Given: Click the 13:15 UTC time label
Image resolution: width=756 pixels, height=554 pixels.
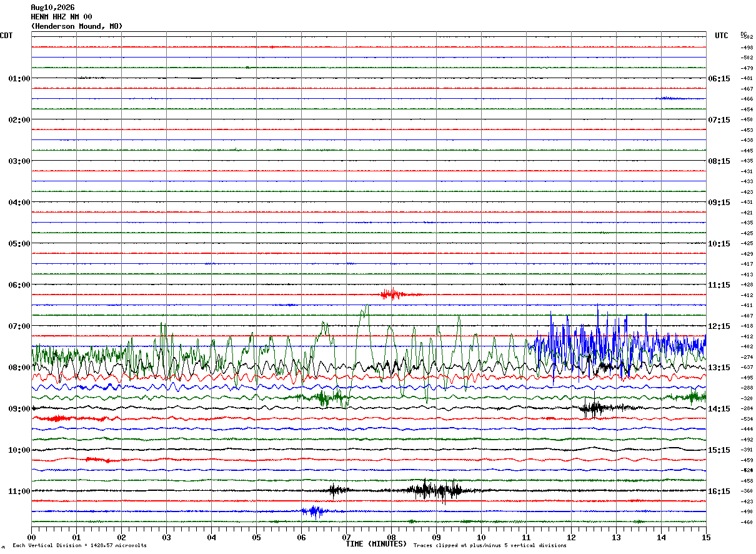Looking at the screenshot, I should point(719,368).
